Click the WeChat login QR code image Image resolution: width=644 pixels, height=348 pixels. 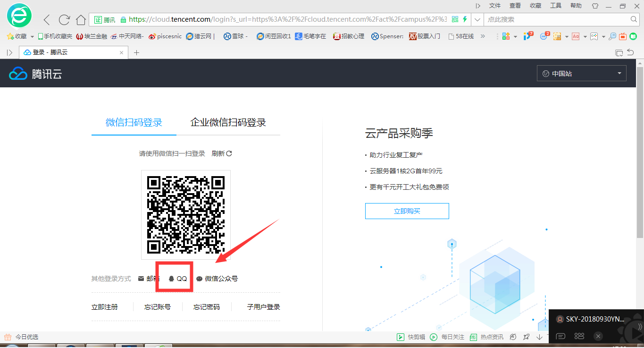[x=186, y=214]
